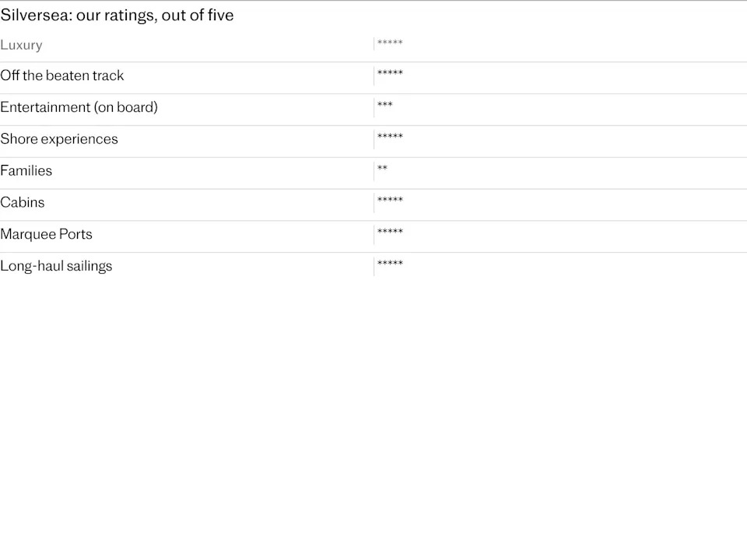The image size is (747, 560).
Task: Click the stars beside 'Off the beaten track'
Action: [390, 73]
